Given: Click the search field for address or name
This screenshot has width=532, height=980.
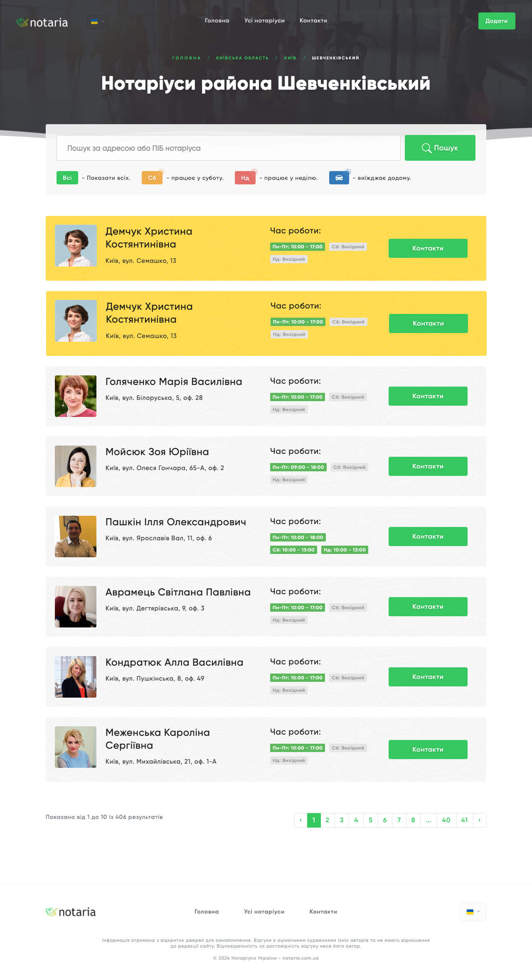Looking at the screenshot, I should pos(229,148).
